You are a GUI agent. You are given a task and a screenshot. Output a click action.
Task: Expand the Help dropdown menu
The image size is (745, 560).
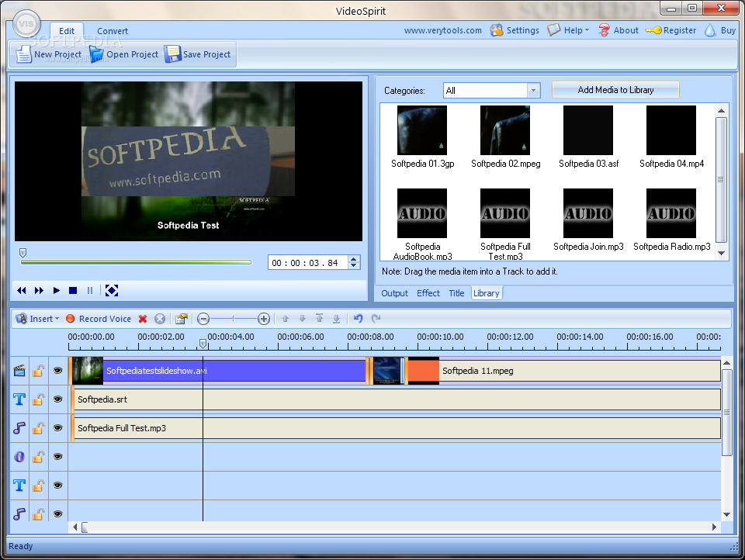point(568,30)
